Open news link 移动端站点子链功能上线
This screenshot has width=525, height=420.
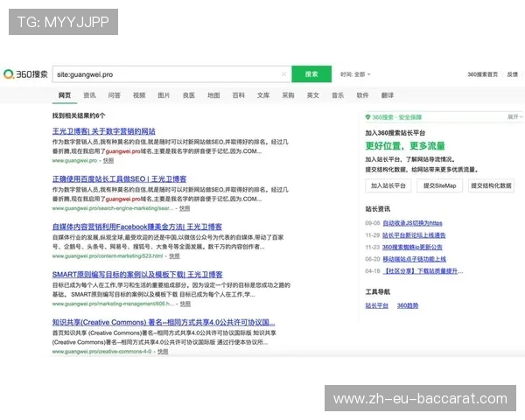(x=414, y=259)
